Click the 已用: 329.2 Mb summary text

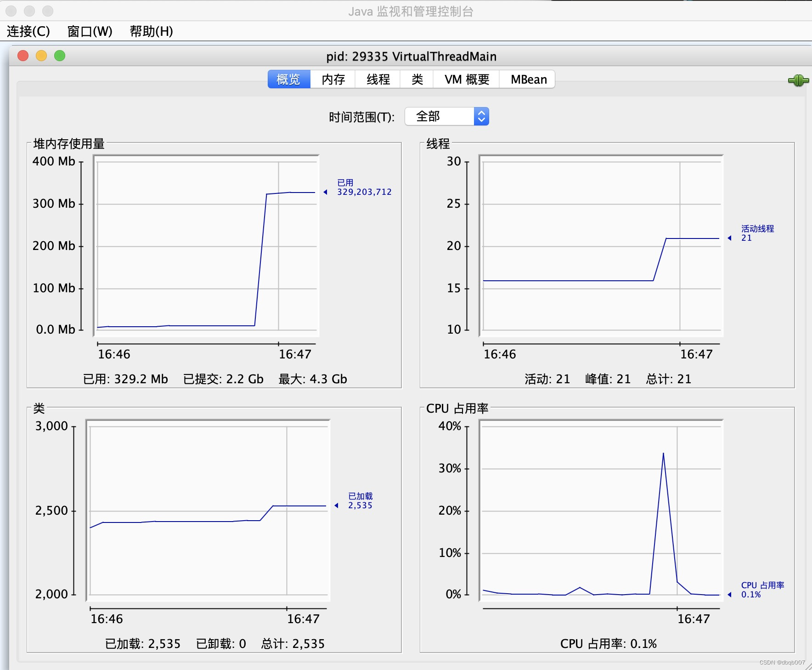click(x=125, y=379)
